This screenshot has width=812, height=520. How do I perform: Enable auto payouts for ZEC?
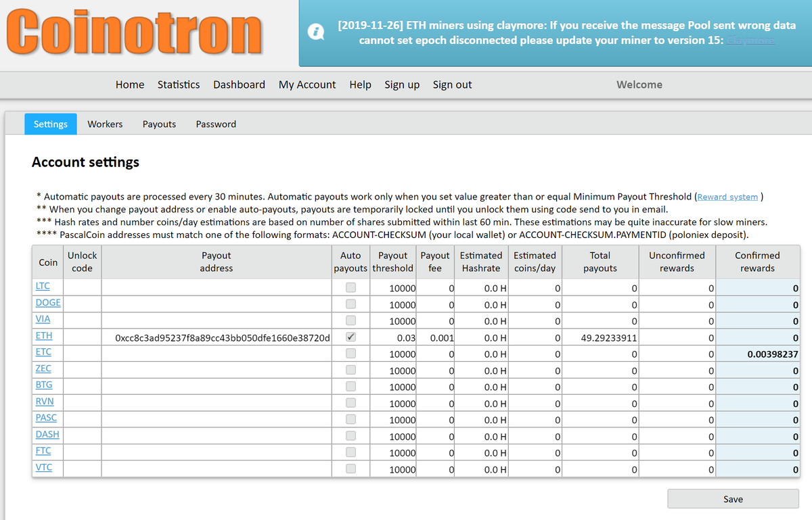tap(351, 369)
